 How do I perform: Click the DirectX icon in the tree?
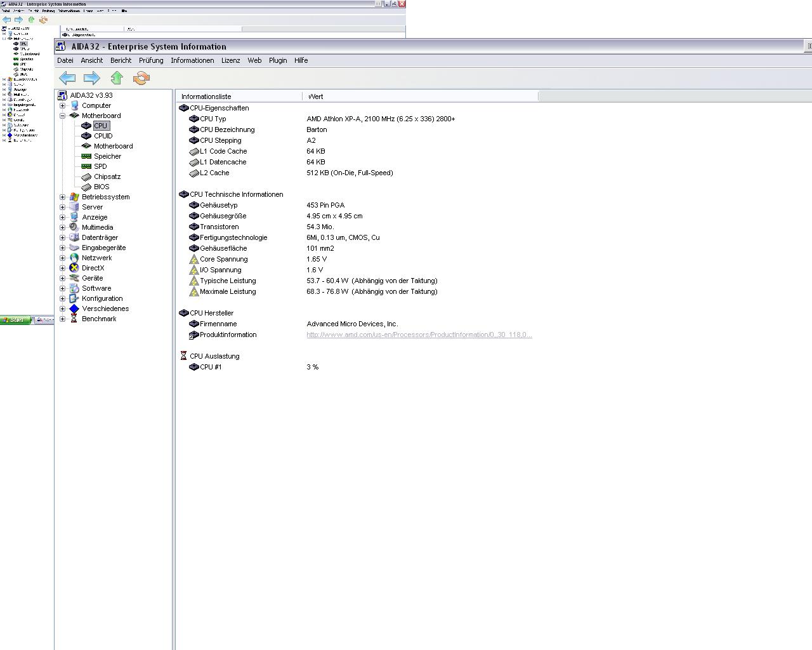74,268
